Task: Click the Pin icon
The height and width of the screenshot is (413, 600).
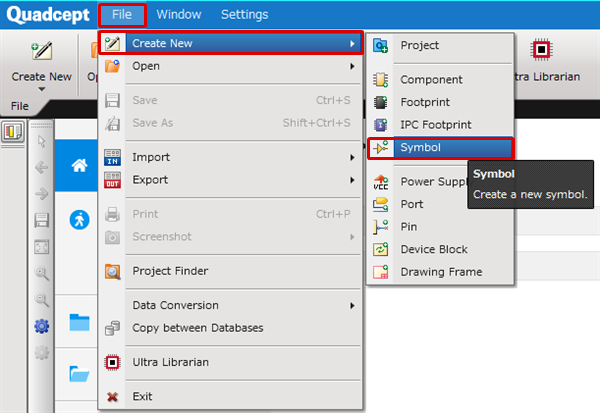Action: coord(380,227)
